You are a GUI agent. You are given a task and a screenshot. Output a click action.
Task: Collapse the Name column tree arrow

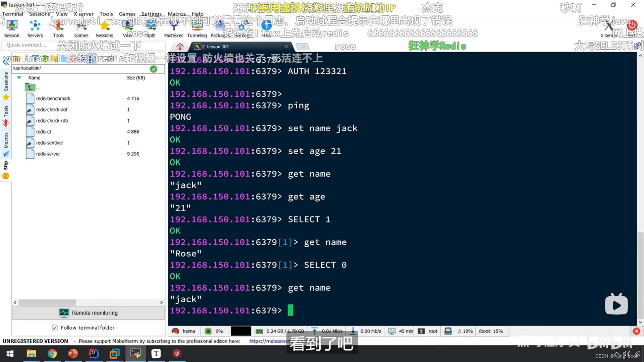(x=19, y=78)
